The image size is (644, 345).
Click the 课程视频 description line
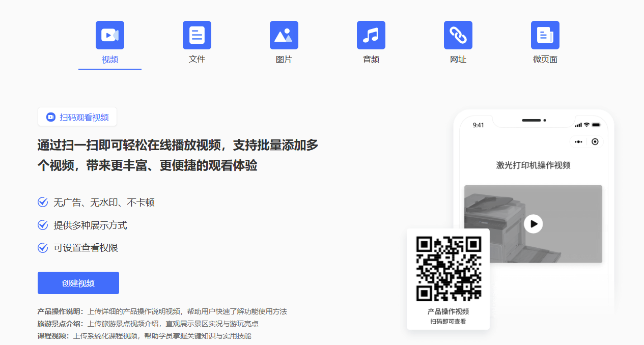[x=145, y=336]
